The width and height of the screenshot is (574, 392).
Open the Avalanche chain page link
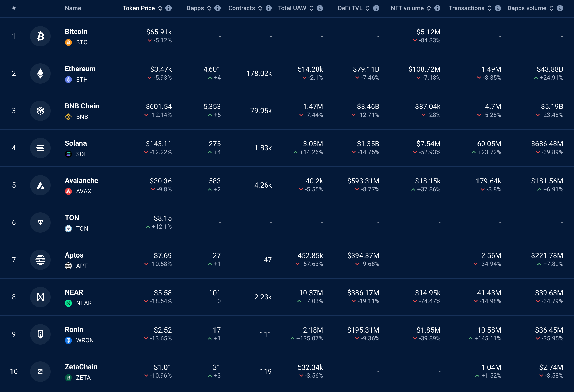tap(81, 181)
